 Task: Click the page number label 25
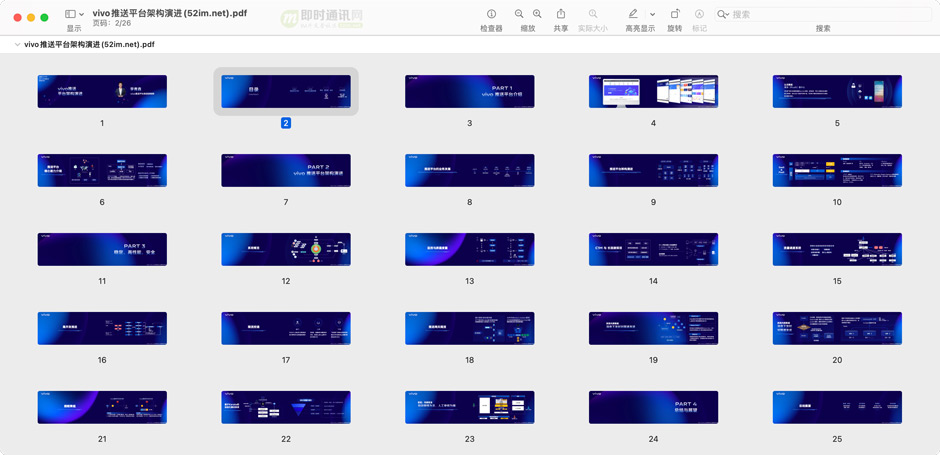(837, 439)
